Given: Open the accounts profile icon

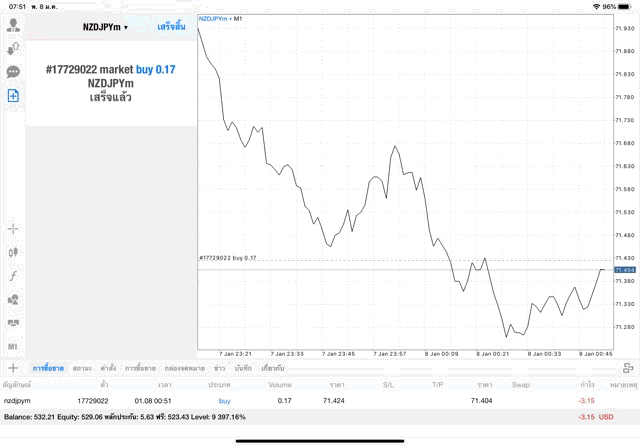Looking at the screenshot, I should (x=14, y=24).
